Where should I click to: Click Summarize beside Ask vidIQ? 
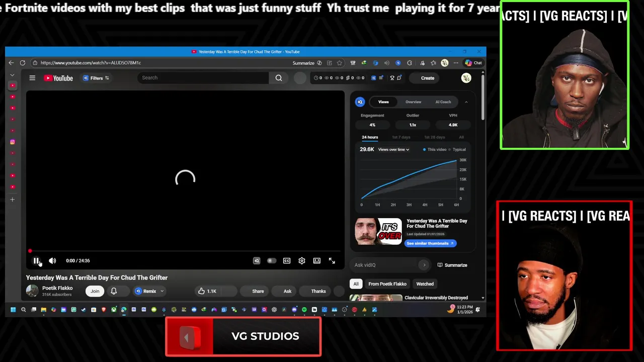point(452,265)
